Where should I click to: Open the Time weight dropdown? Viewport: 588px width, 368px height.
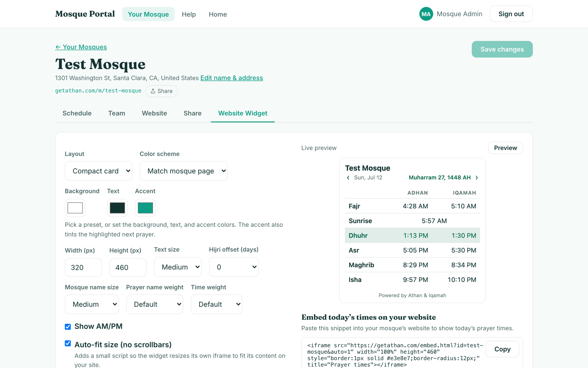coord(216,304)
